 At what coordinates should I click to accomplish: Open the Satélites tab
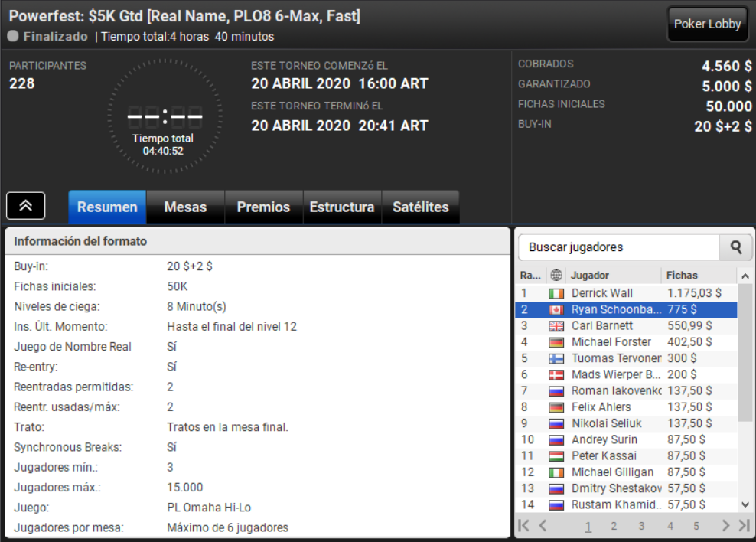point(420,207)
